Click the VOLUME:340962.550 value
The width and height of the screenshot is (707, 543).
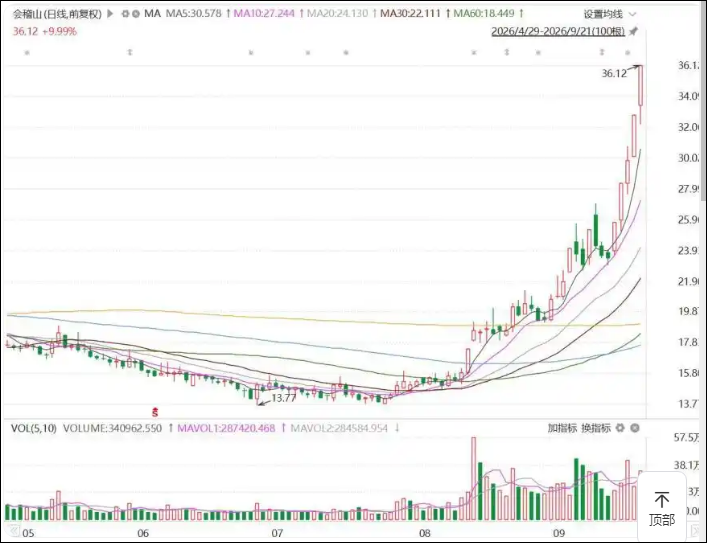click(112, 428)
